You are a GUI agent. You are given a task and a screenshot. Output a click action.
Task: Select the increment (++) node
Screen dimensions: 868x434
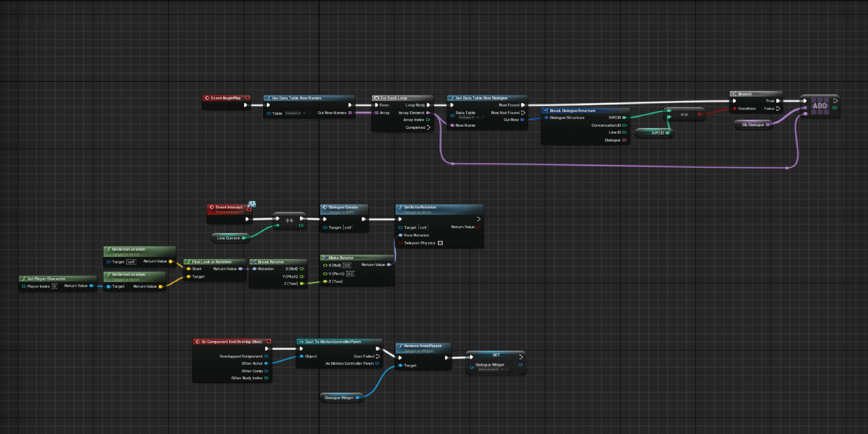[x=289, y=220]
